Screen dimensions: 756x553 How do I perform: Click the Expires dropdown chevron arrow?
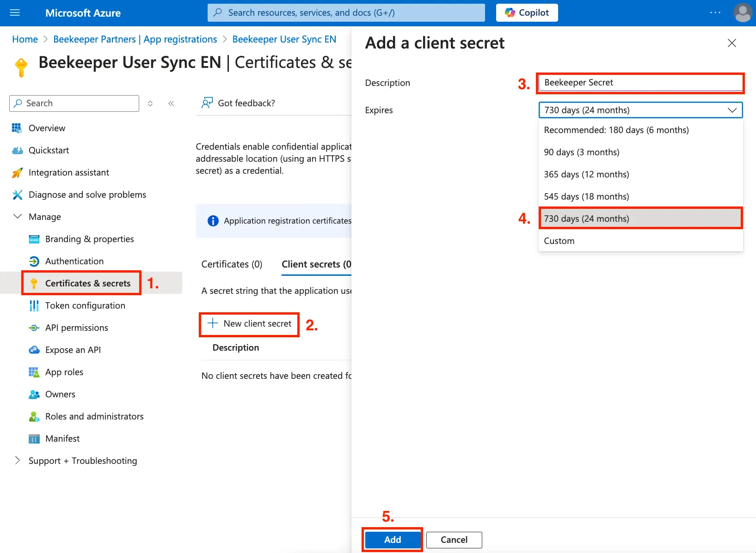pos(732,110)
